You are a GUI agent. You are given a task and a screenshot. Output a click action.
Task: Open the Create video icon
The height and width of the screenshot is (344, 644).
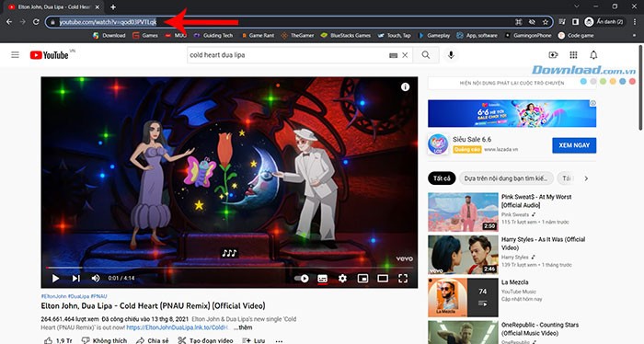tap(553, 55)
